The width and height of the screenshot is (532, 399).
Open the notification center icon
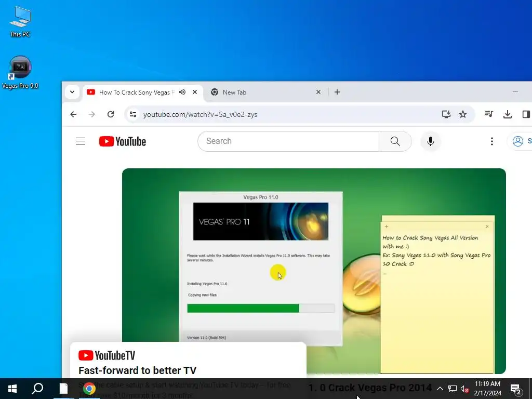coord(516,389)
